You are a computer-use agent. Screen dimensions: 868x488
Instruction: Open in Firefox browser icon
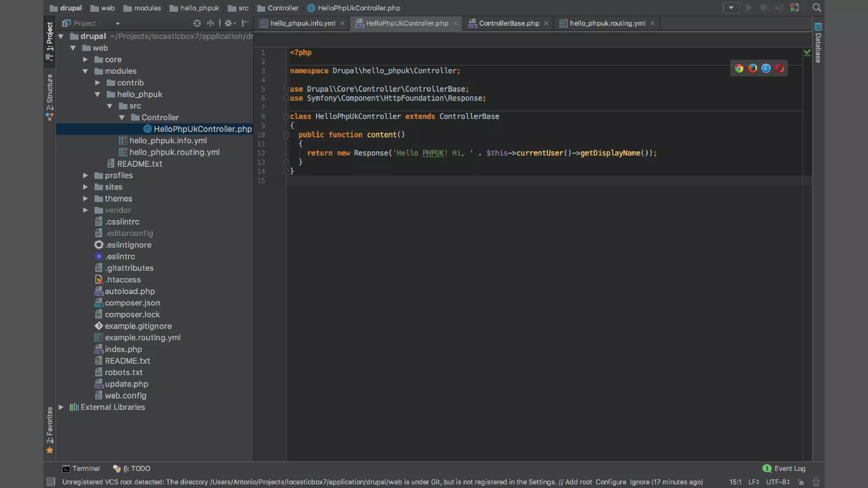[x=753, y=69]
